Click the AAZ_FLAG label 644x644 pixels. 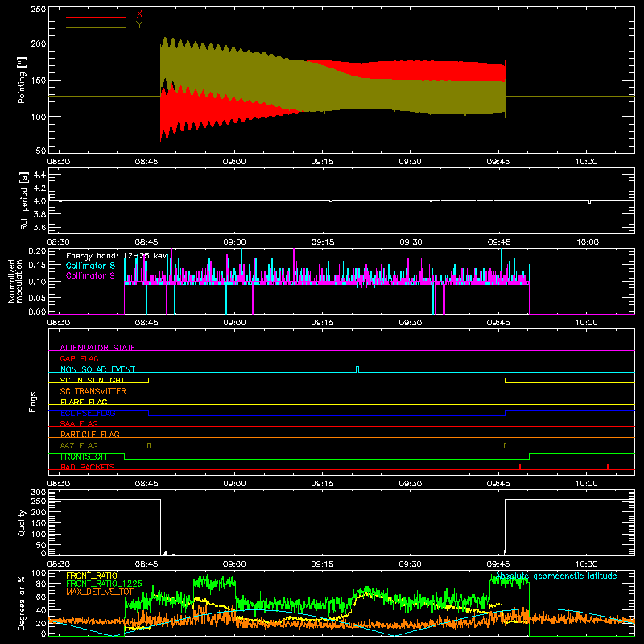tap(79, 445)
